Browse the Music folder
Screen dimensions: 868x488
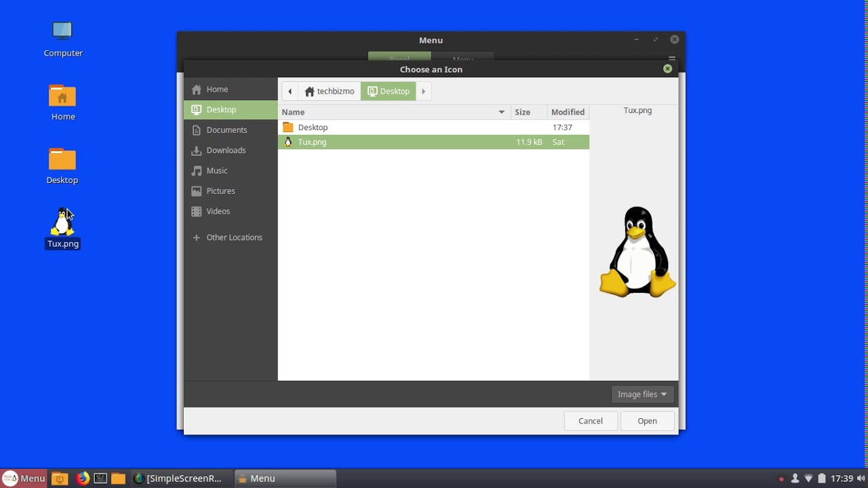tap(216, 170)
